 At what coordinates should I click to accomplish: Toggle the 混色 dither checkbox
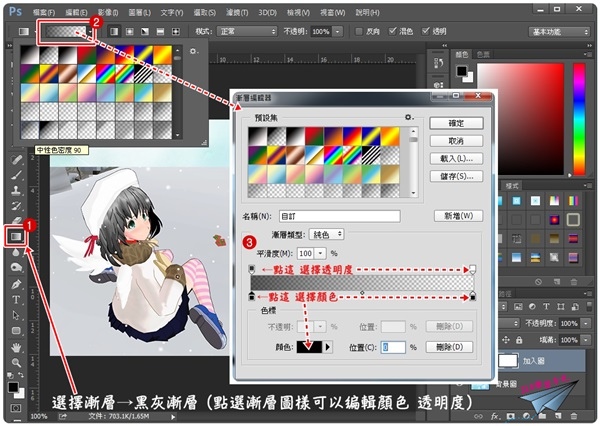click(392, 31)
